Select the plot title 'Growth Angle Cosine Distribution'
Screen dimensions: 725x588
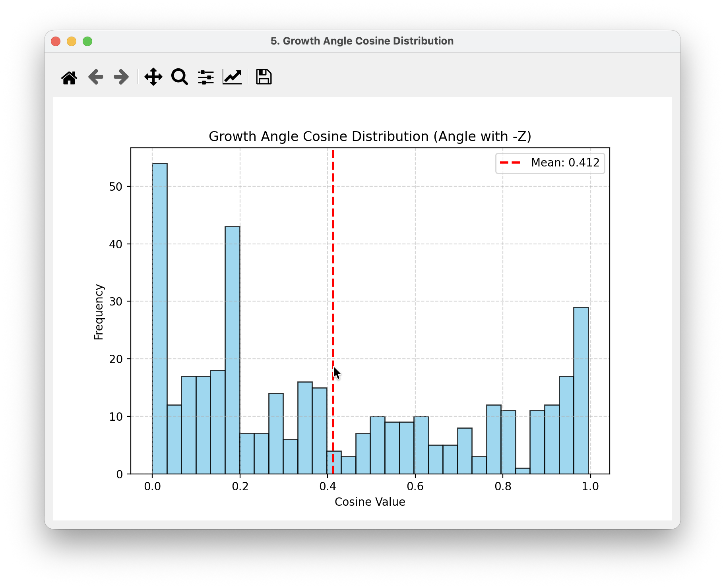pyautogui.click(x=370, y=137)
